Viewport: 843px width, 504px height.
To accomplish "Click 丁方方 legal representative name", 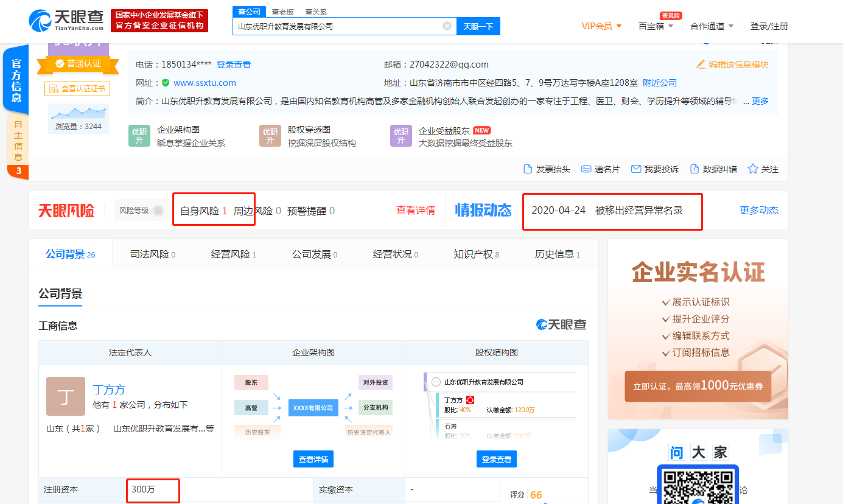I will [x=109, y=390].
